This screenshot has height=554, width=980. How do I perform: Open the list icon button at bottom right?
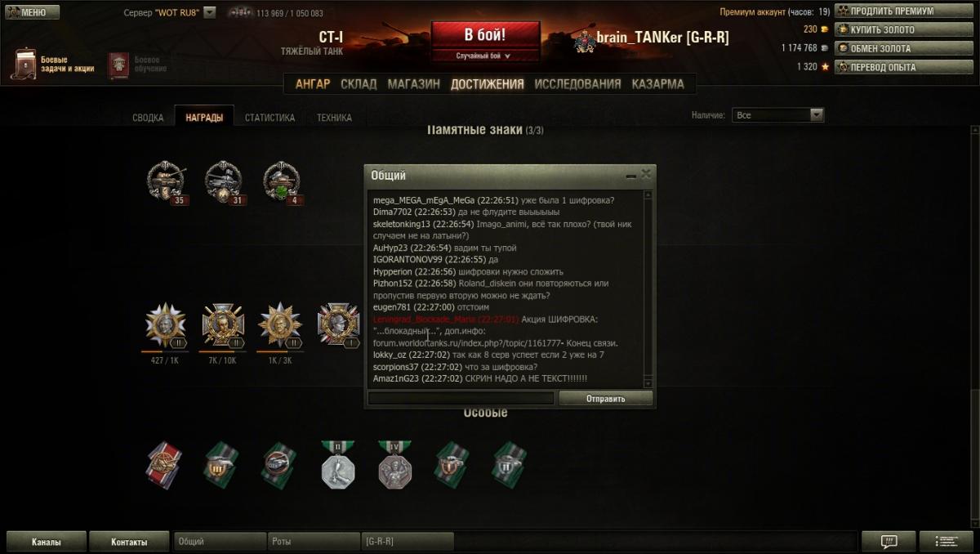[947, 542]
